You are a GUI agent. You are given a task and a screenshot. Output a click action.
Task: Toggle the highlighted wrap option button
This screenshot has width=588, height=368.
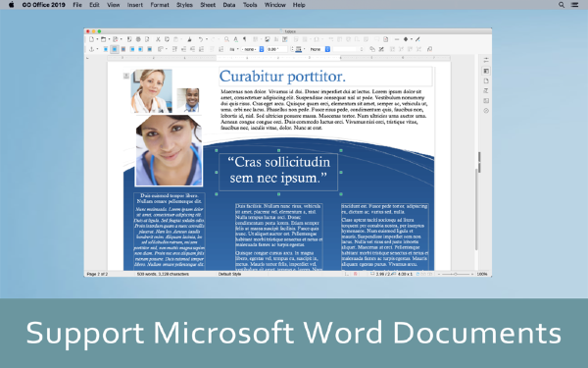[x=115, y=49]
